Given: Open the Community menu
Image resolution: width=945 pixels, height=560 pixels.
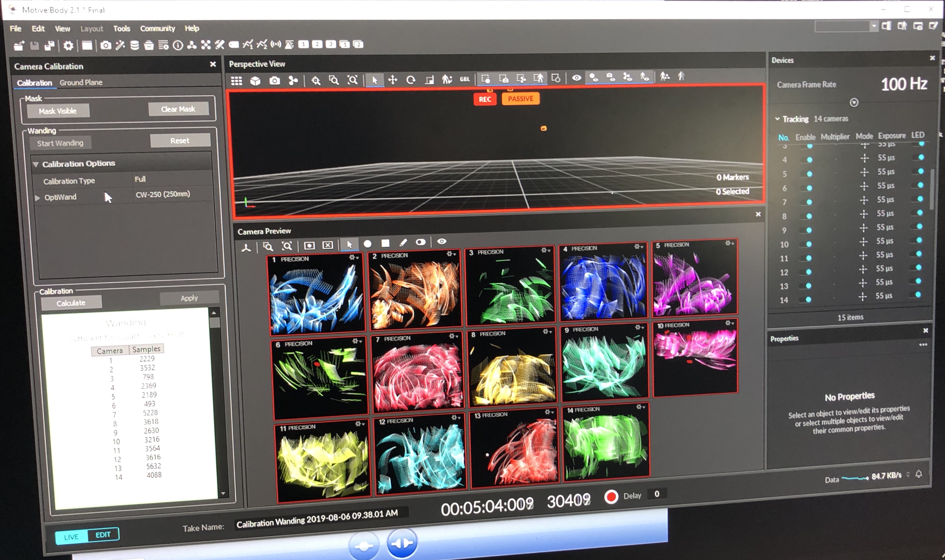Looking at the screenshot, I should (157, 28).
